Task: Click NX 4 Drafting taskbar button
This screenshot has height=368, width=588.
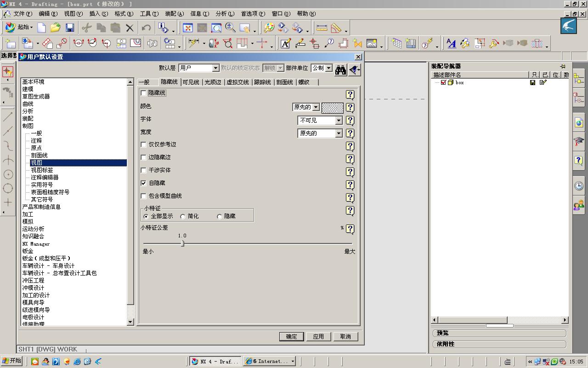Action: pos(215,362)
